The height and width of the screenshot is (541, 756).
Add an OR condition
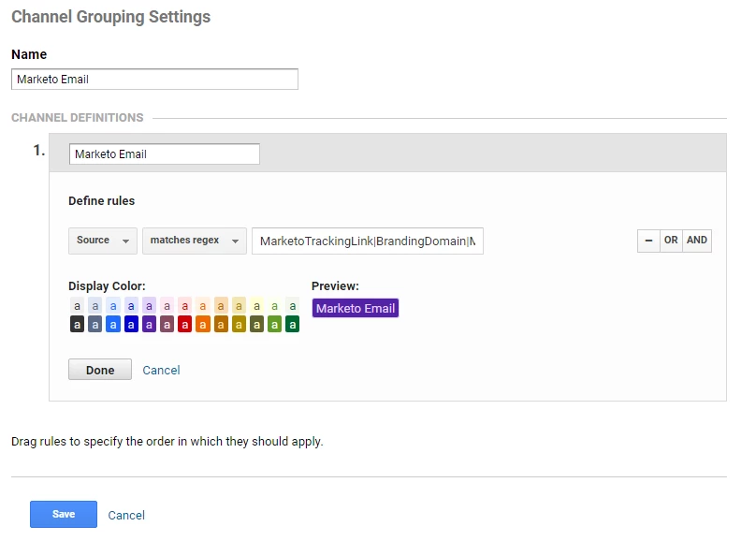click(x=671, y=241)
